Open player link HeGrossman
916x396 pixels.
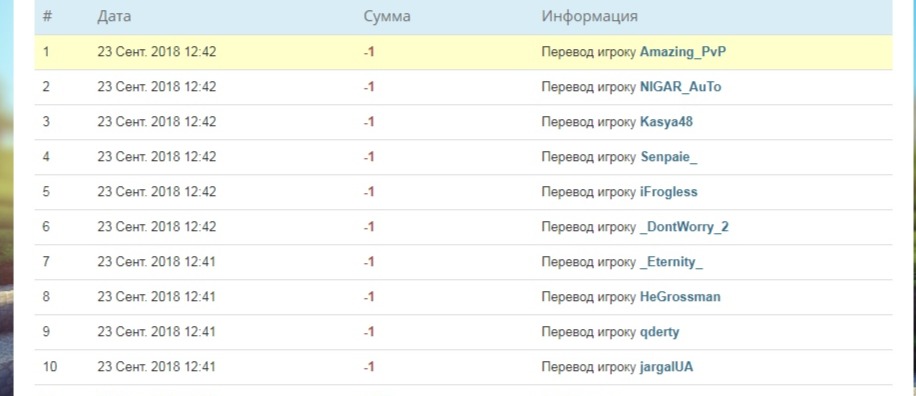click(x=681, y=297)
